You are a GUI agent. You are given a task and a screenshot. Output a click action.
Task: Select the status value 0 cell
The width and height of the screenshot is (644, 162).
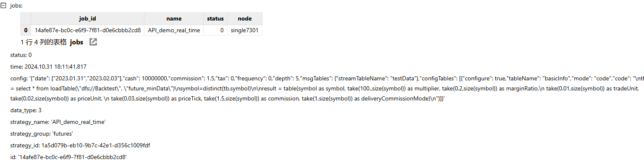[x=215, y=31]
